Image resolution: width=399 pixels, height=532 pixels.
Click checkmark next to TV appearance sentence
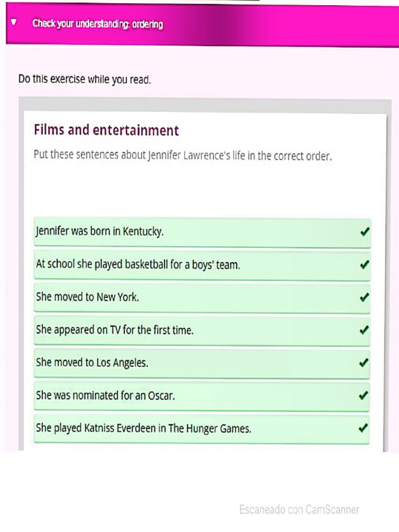click(365, 330)
